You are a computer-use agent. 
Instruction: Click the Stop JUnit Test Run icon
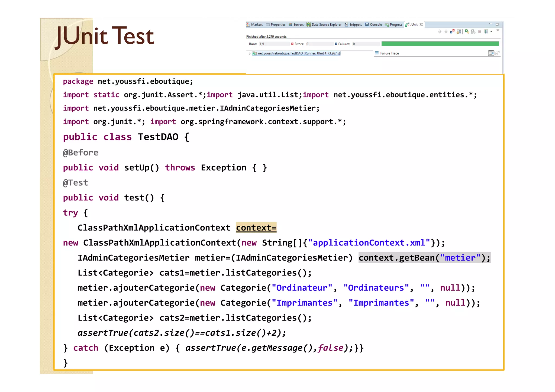(x=480, y=31)
